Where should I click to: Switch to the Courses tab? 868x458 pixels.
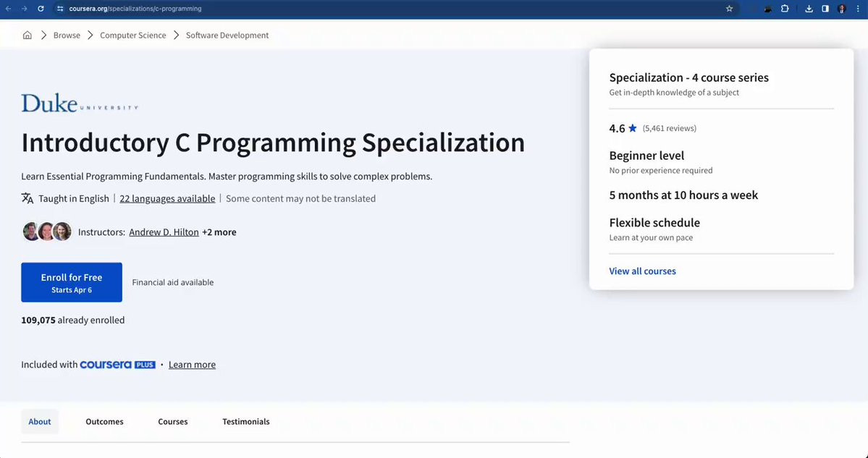click(x=173, y=422)
